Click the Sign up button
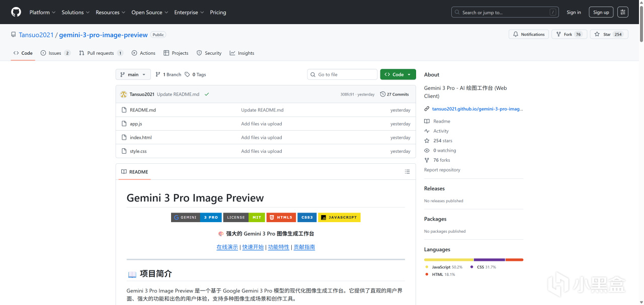 tap(601, 12)
